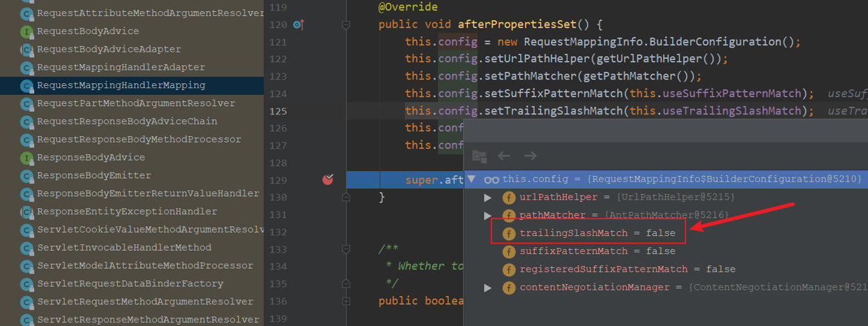868x326 pixels.
Task: Click RequestMappingInfo.BuilderConfiguration on line 121
Action: (655, 42)
